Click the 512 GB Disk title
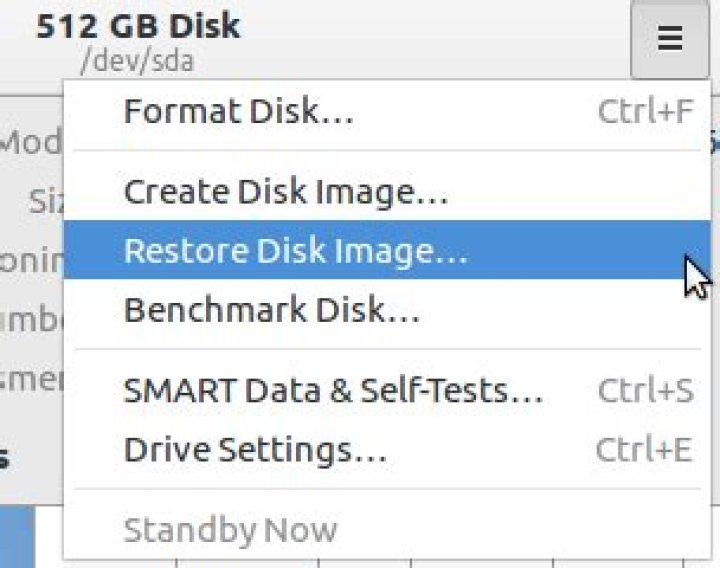720x568 pixels. pyautogui.click(x=138, y=26)
